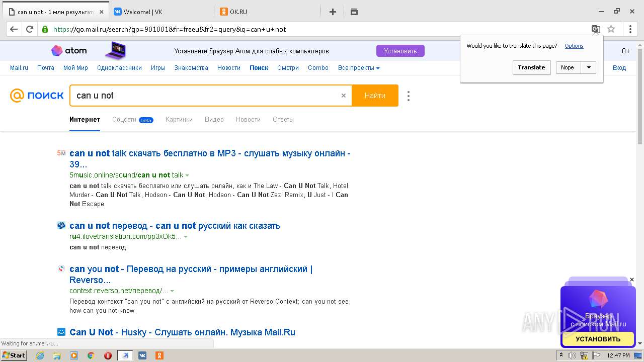Expand the arrow next to Nope button

(x=589, y=67)
